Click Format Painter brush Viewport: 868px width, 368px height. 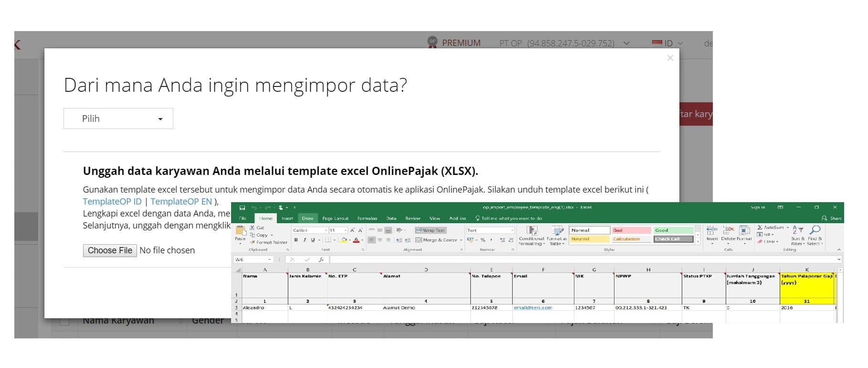(x=252, y=242)
